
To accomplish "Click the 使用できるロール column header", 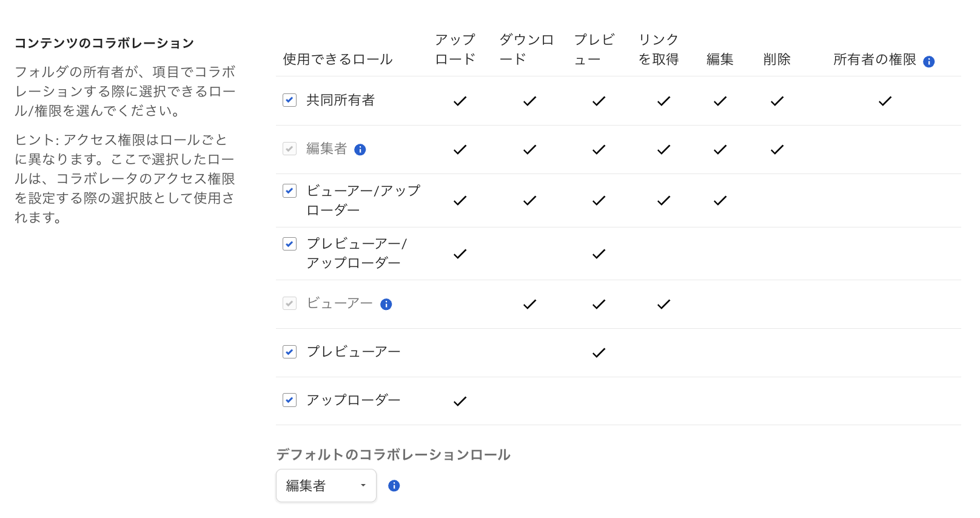I will click(338, 59).
